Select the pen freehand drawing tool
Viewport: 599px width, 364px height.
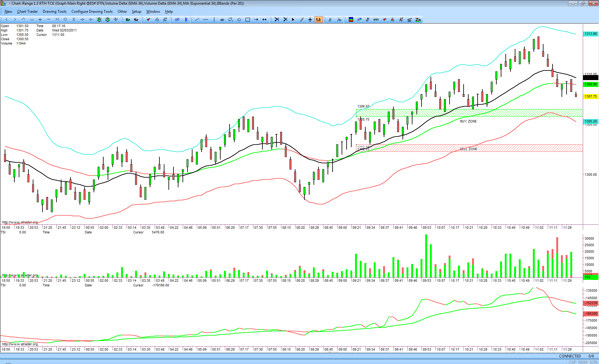pyautogui.click(x=302, y=20)
